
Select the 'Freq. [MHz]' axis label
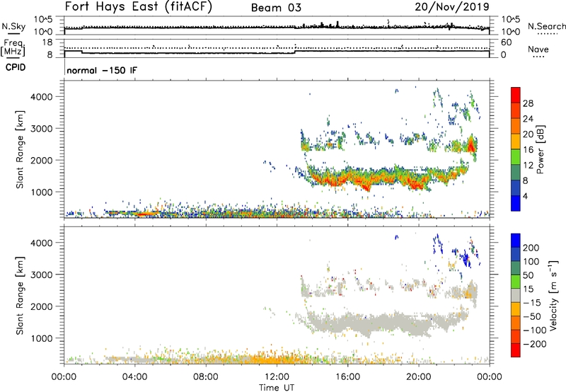tap(13, 47)
